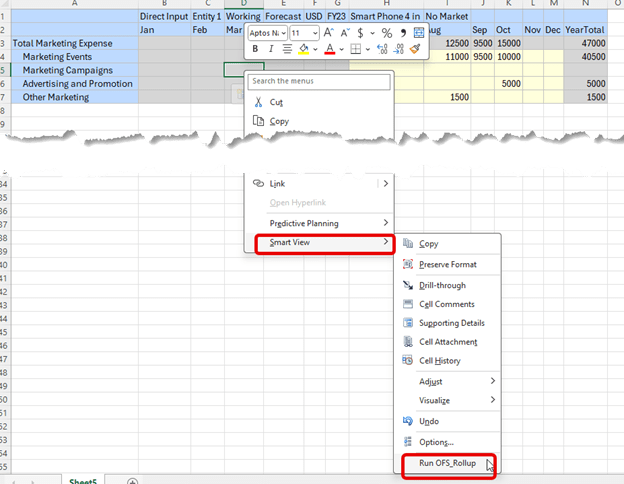Select Run OFS_Rollup in Smart View submenu
Image resolution: width=624 pixels, height=484 pixels.
pos(447,462)
